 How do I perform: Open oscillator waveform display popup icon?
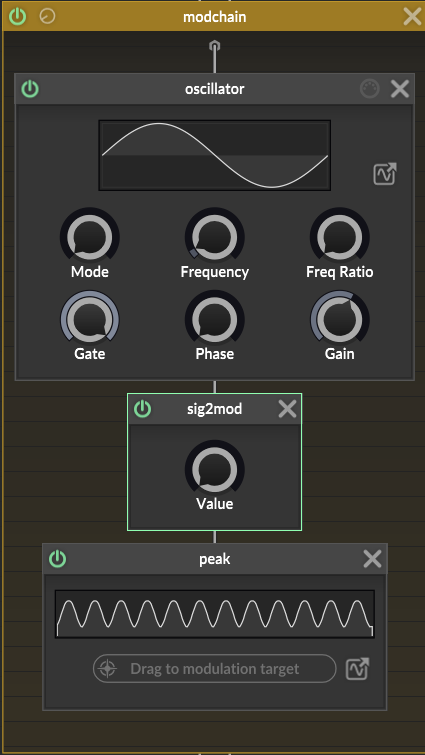tap(385, 174)
